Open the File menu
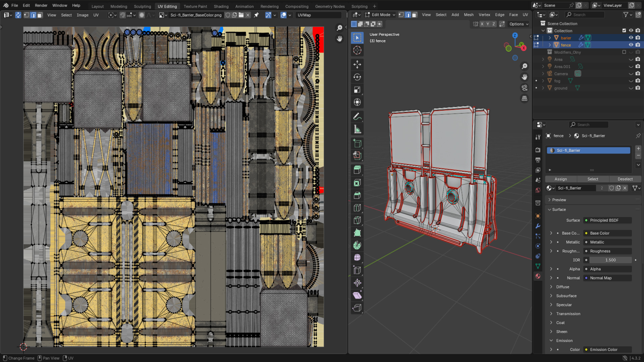 [x=15, y=5]
